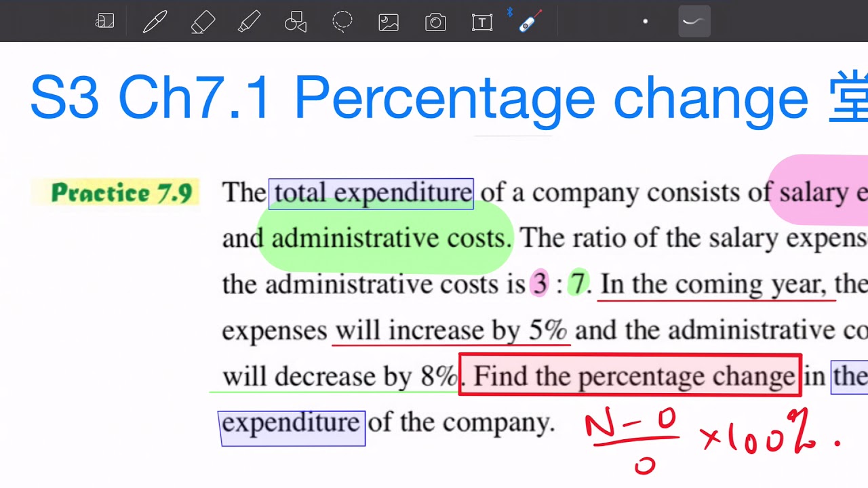The height and width of the screenshot is (488, 868).
Task: Open the Shapes tool
Action: coord(295,21)
